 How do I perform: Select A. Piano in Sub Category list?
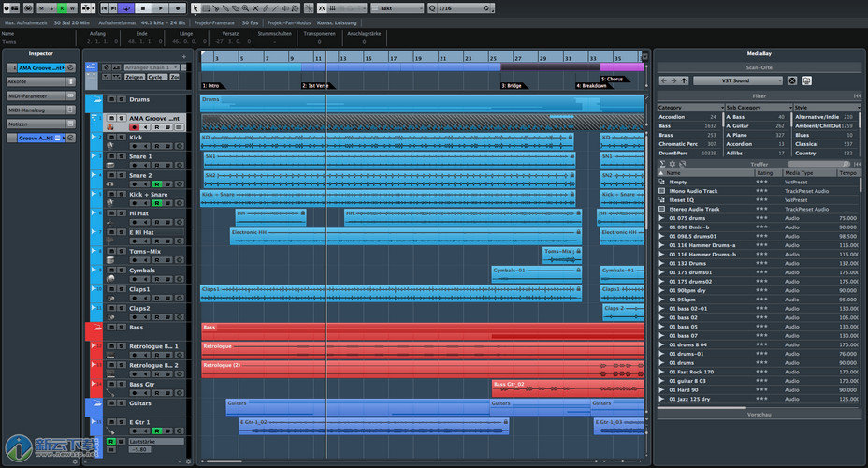click(x=756, y=135)
